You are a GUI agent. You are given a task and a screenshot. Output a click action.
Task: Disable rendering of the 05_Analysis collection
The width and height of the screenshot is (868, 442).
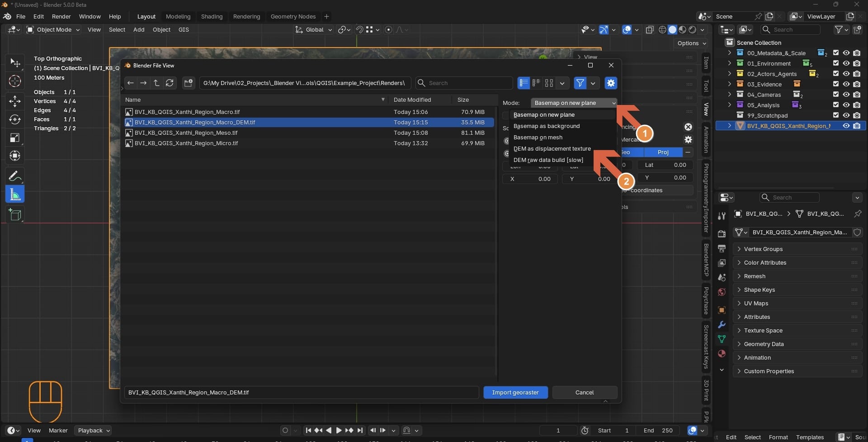click(857, 105)
